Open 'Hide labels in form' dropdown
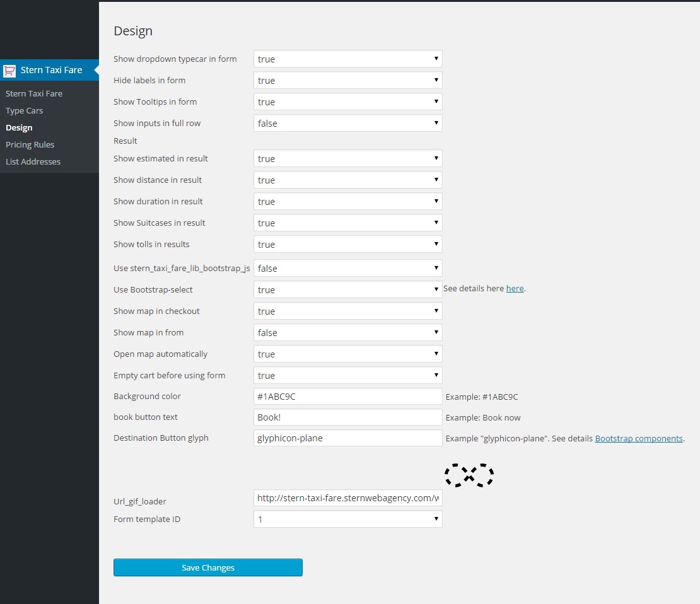Viewport: 700px width, 604px height. (x=347, y=80)
